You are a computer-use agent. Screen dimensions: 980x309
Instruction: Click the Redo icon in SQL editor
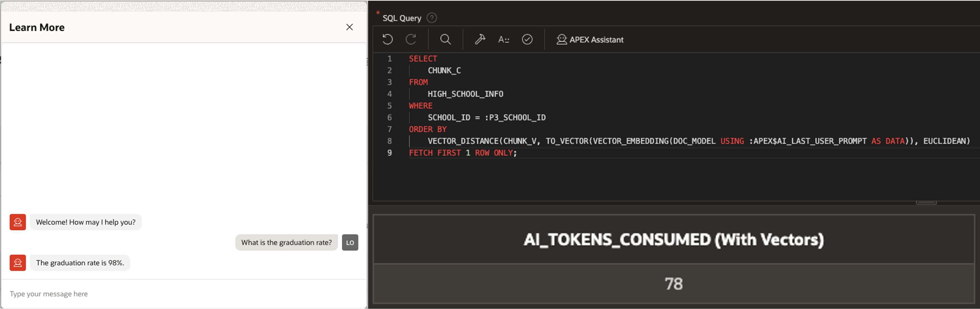coord(411,39)
